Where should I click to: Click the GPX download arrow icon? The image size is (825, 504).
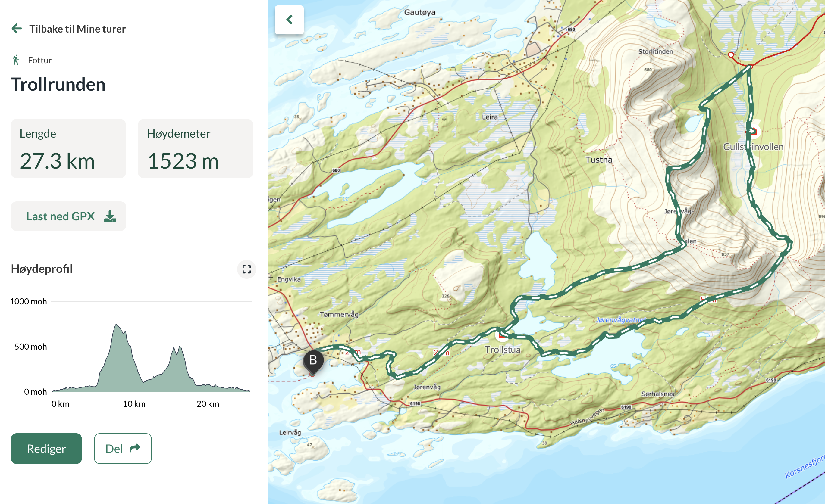(110, 216)
